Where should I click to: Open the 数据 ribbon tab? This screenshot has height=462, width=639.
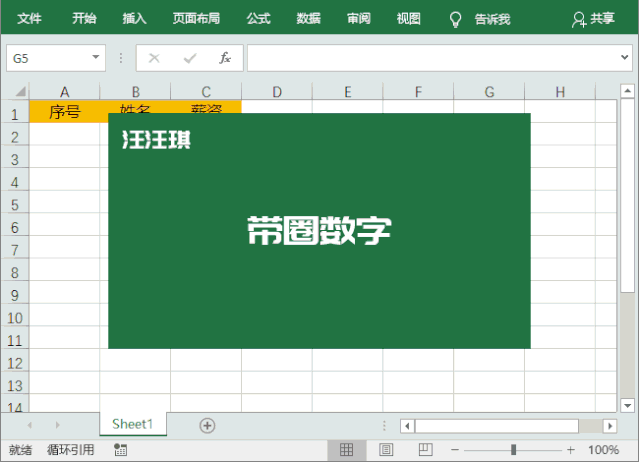(308, 18)
